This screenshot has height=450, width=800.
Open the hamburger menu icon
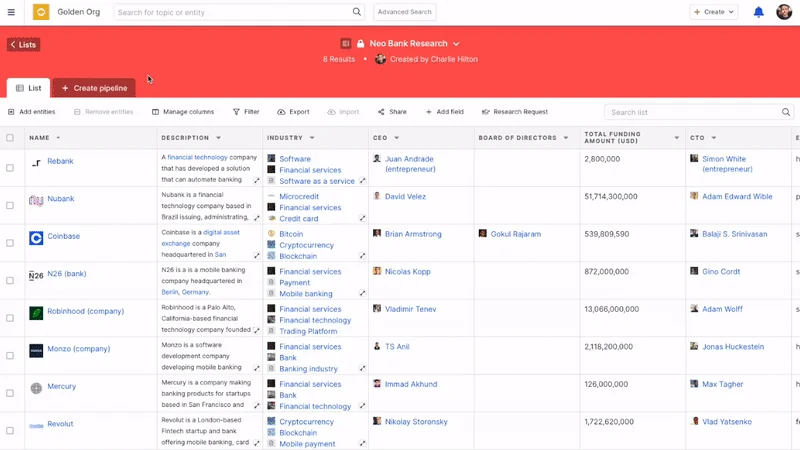[x=12, y=12]
